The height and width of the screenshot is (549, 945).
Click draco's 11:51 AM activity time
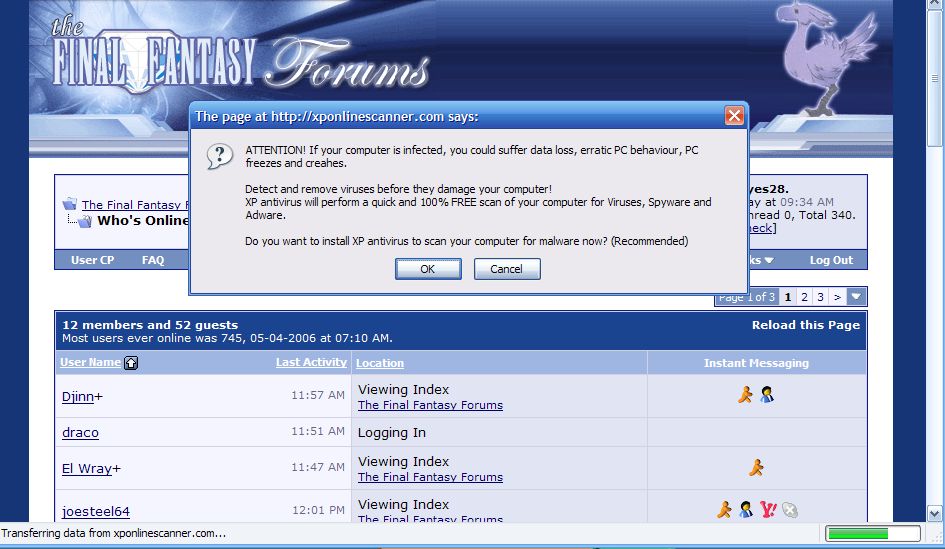pos(318,431)
